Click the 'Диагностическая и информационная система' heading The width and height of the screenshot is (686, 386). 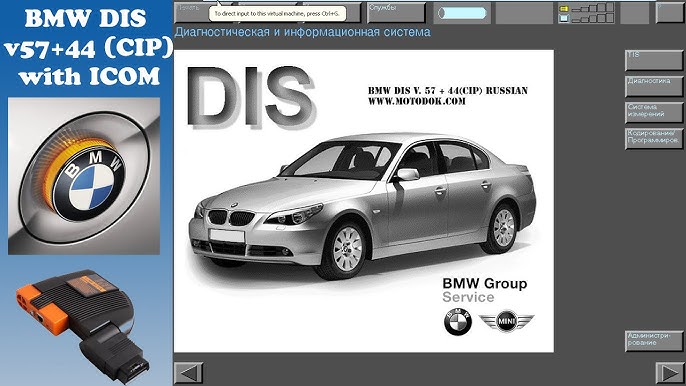pos(302,32)
